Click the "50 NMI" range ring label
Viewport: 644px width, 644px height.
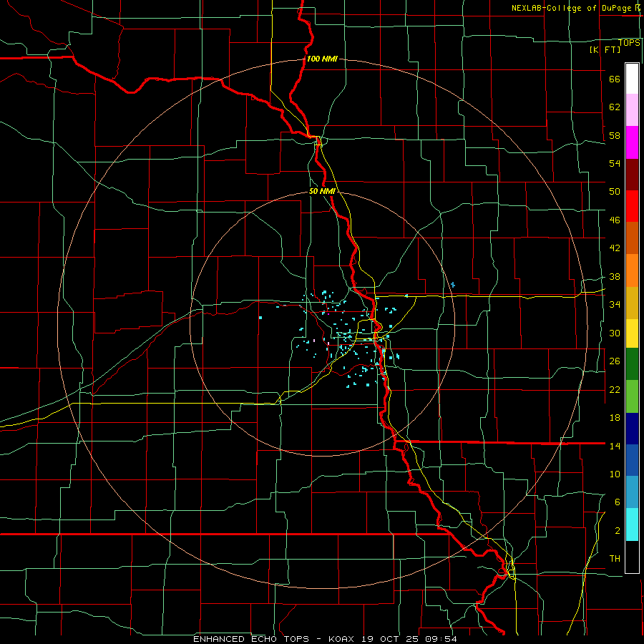322,191
